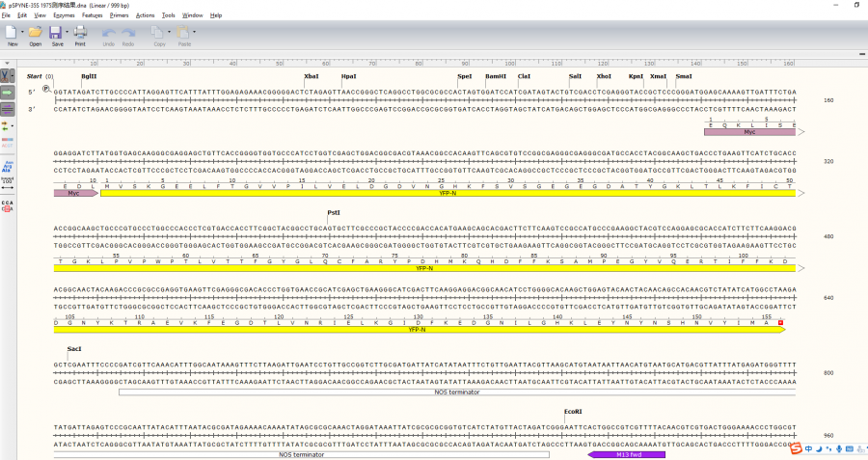Open the View menu
Image resolution: width=868 pixels, height=460 pixels.
[x=41, y=15]
